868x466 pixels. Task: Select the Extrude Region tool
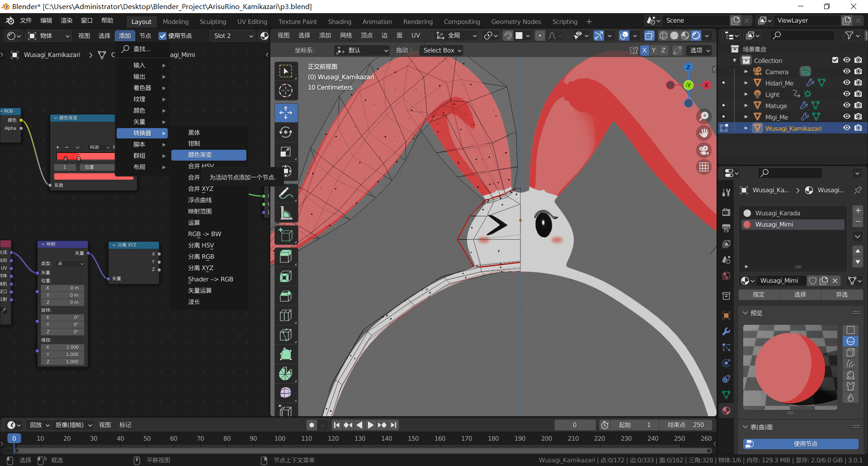[x=286, y=257]
